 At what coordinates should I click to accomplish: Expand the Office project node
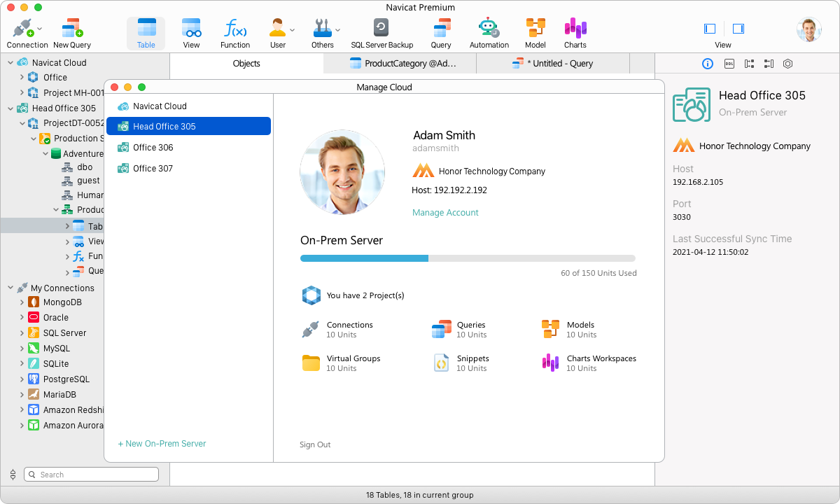point(22,78)
